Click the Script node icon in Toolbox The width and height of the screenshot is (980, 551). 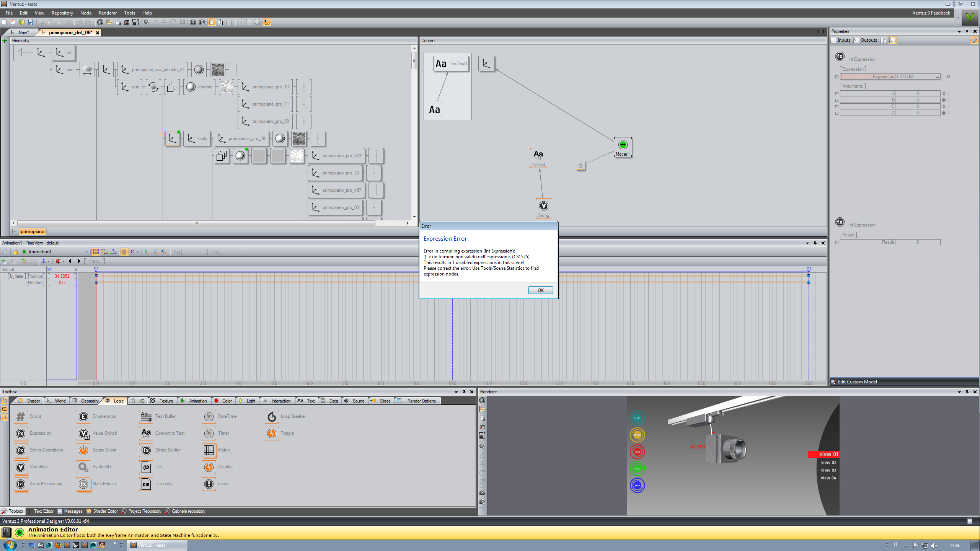click(x=21, y=416)
